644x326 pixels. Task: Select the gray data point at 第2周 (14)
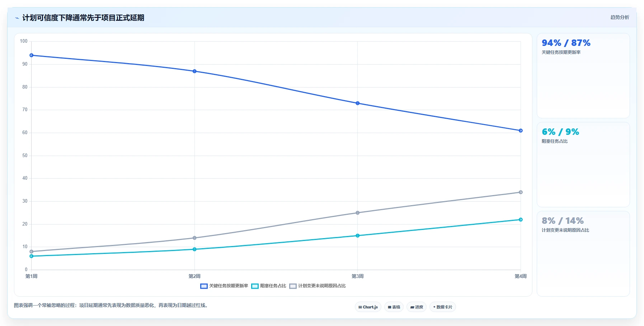click(194, 238)
